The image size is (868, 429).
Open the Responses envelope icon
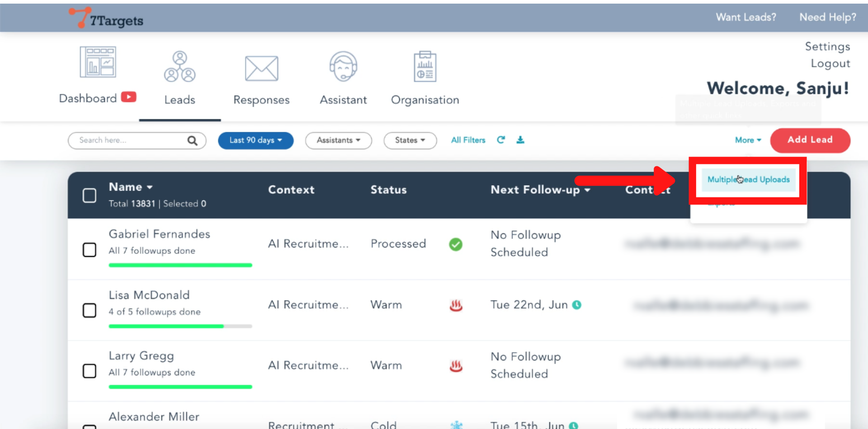point(261,69)
